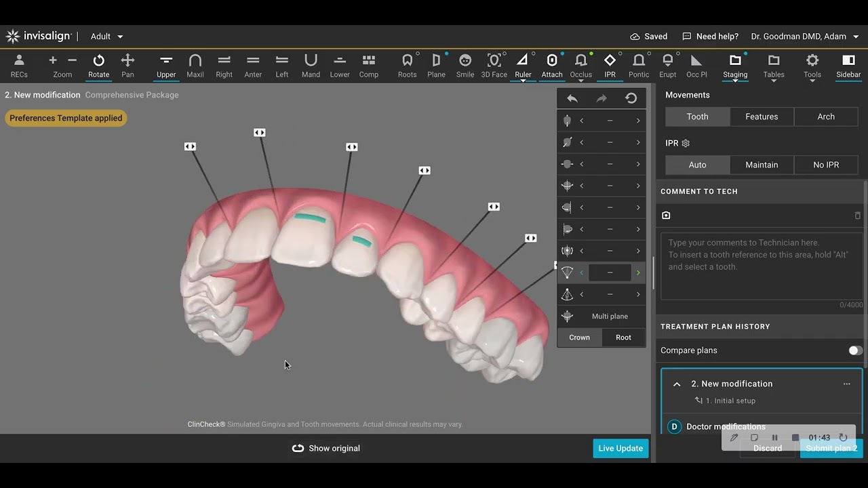
Task: Type comments to Technician text area
Action: [x=762, y=266]
